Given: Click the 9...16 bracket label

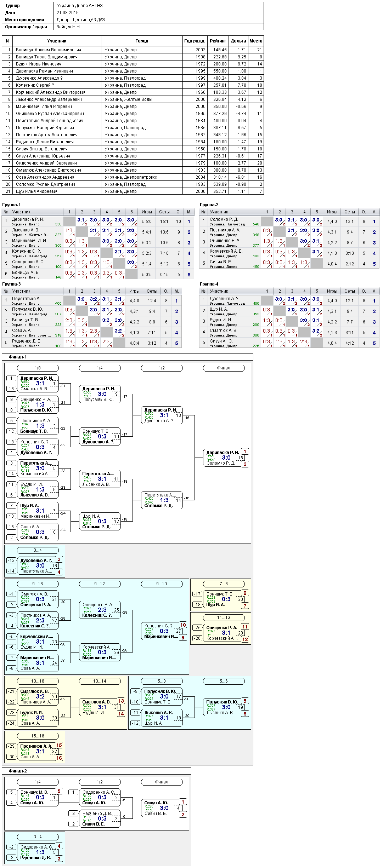Looking at the screenshot, I should 38,584.
